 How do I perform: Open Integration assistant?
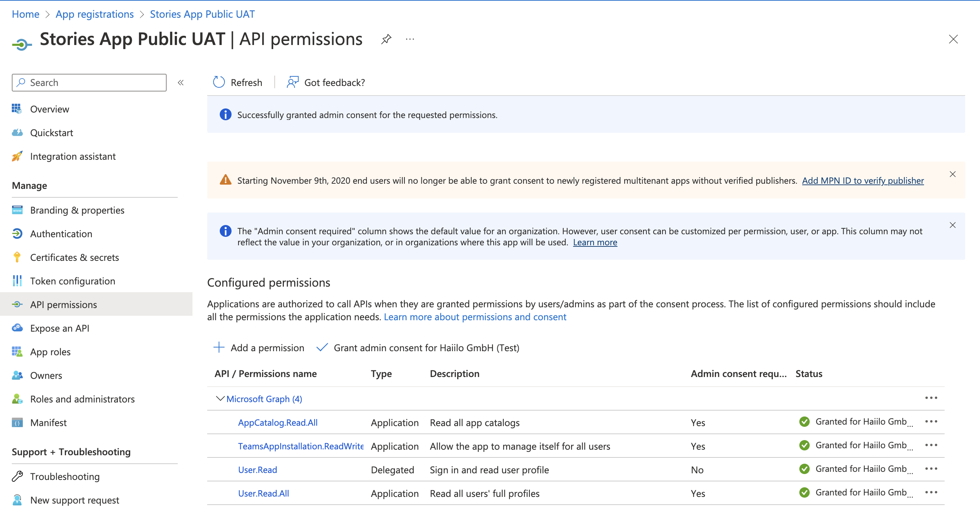pos(73,156)
